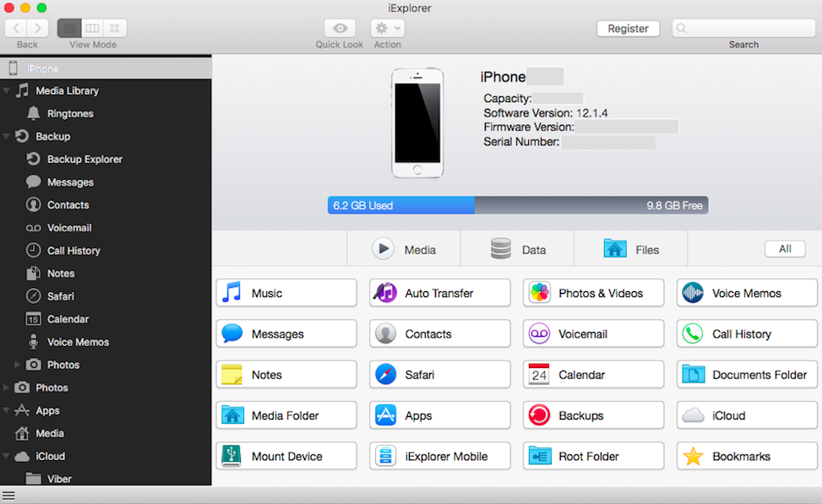
Task: Click the Register button
Action: point(628,29)
